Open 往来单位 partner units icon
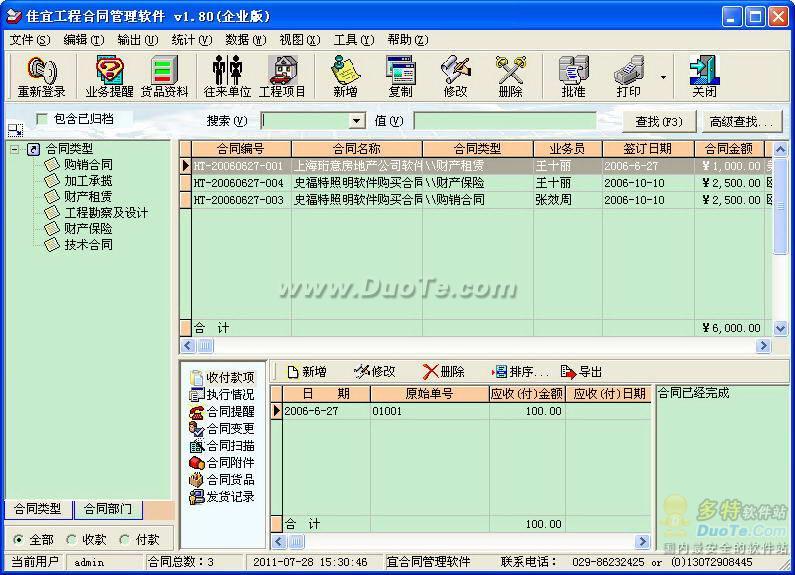This screenshot has width=795, height=575. 227,77
